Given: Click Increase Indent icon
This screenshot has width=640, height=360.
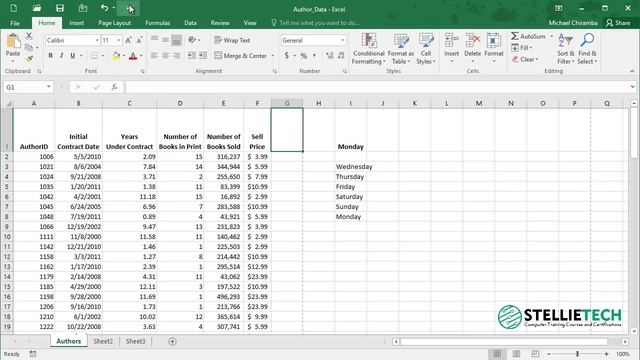Looking at the screenshot, I should [203, 56].
